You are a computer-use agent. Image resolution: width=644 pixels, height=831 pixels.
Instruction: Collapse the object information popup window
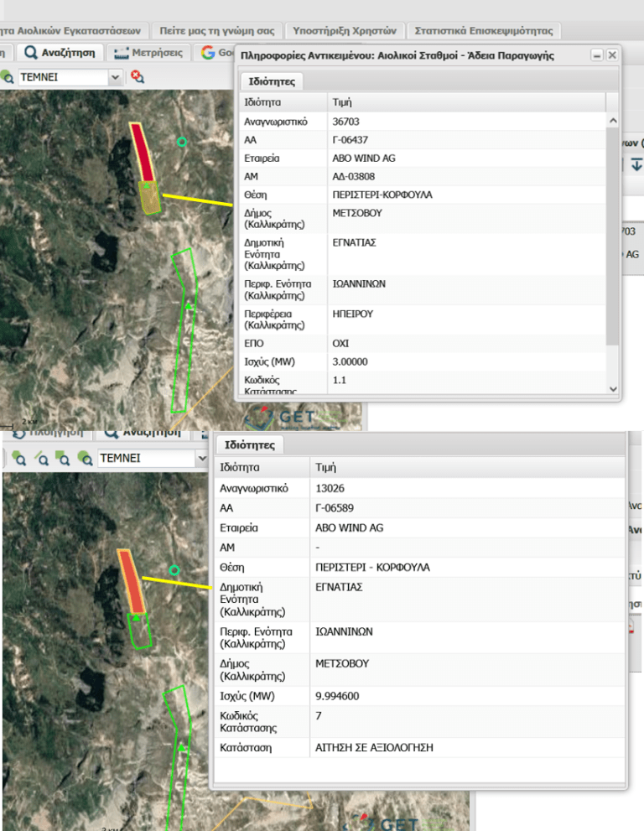(x=596, y=55)
